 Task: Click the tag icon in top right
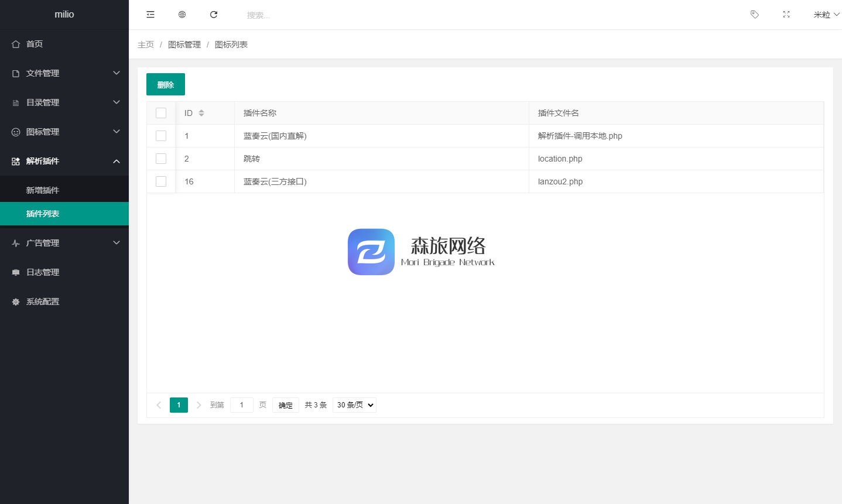755,15
